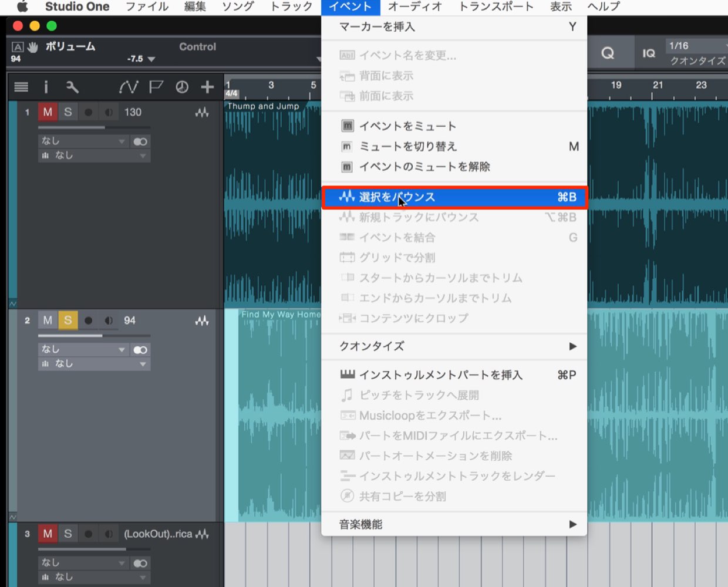
Task: Click the IQ input quantize button
Action: point(648,53)
